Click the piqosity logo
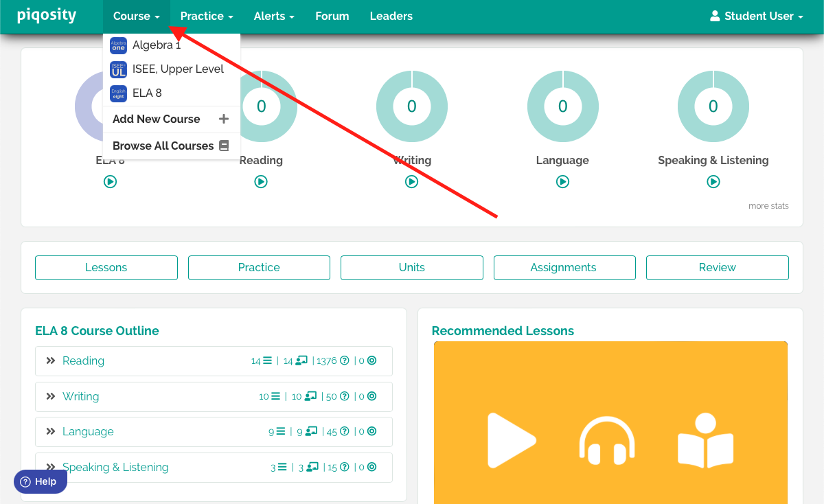Screen dimensions: 824x504 tap(47, 15)
